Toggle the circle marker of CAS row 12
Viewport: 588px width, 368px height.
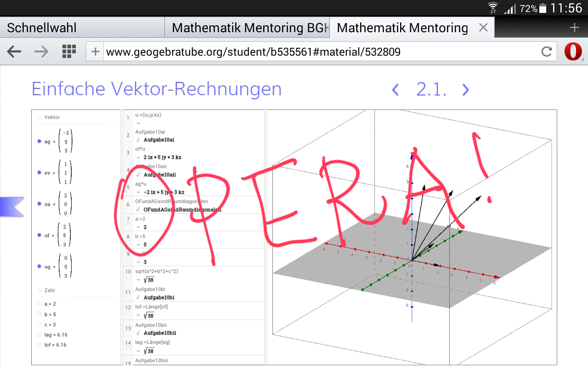128,314
